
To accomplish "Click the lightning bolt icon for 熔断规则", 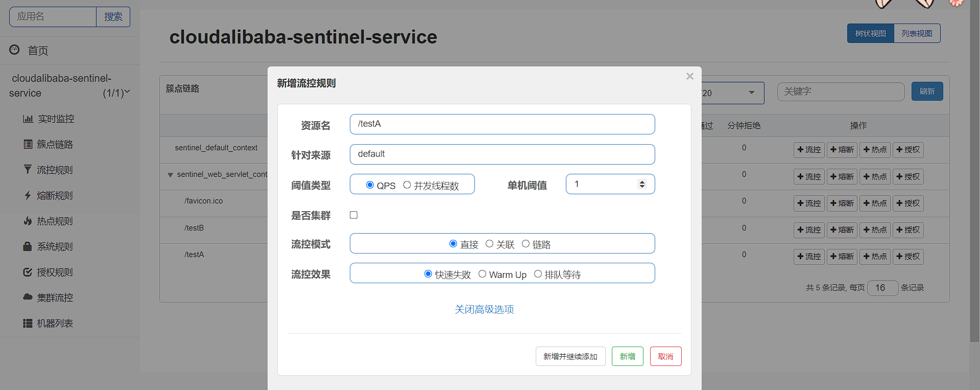I will tap(28, 195).
